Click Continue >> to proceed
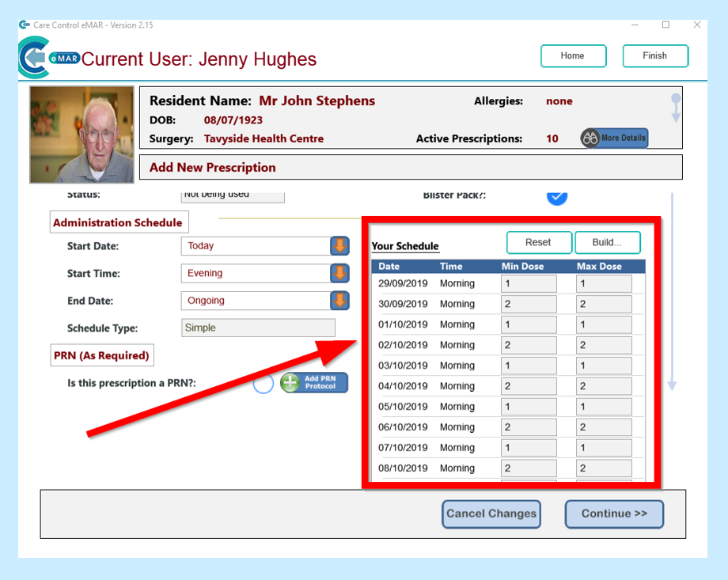Image resolution: width=728 pixels, height=580 pixels. (614, 514)
